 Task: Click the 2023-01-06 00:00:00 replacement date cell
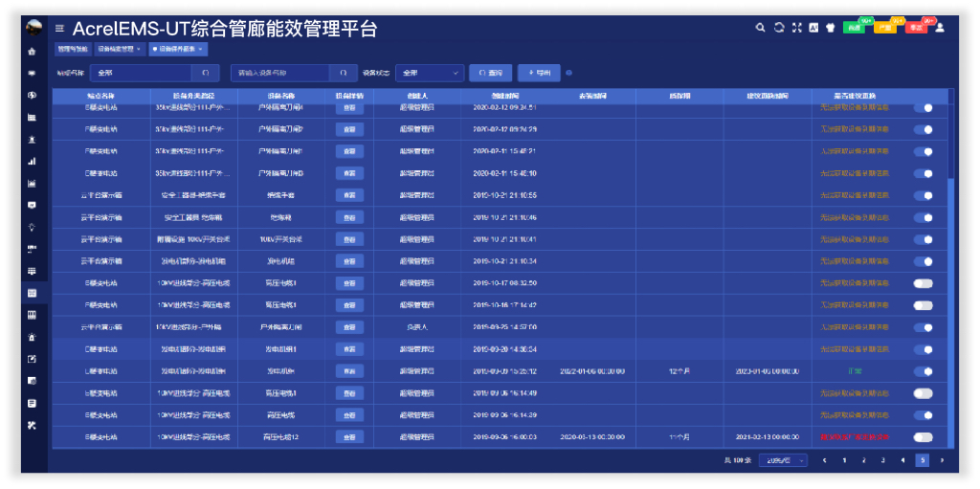(767, 371)
